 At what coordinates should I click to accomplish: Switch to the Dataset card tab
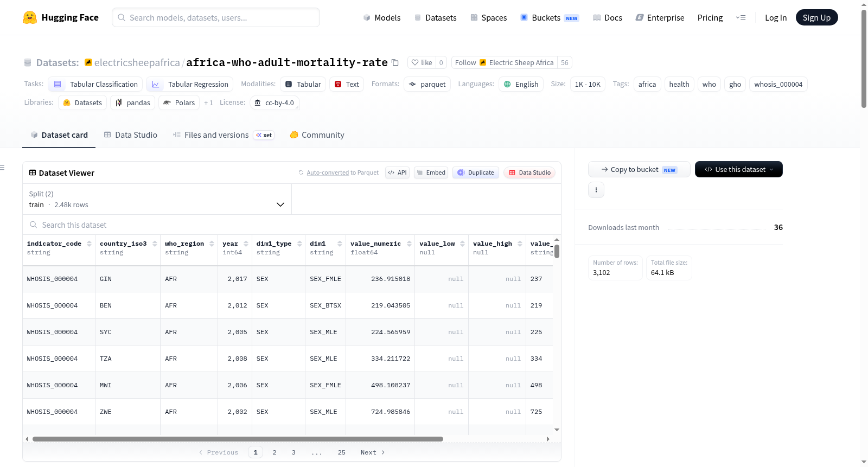(x=59, y=135)
